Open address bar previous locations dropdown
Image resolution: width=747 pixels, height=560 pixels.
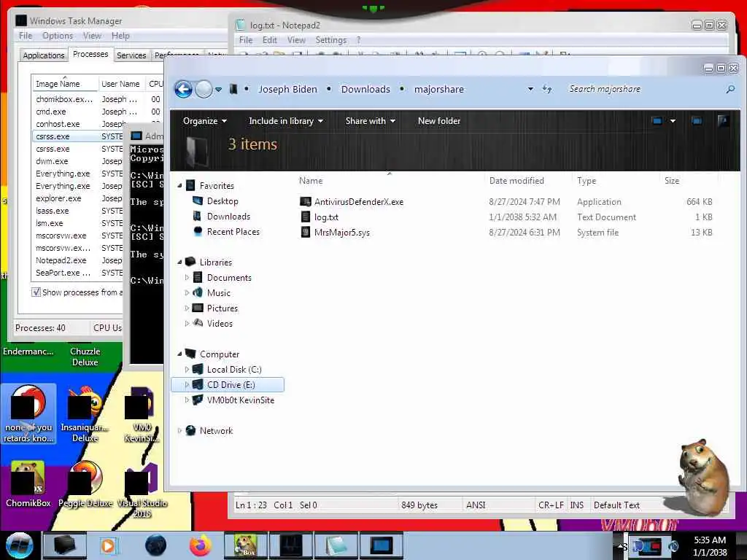click(530, 89)
